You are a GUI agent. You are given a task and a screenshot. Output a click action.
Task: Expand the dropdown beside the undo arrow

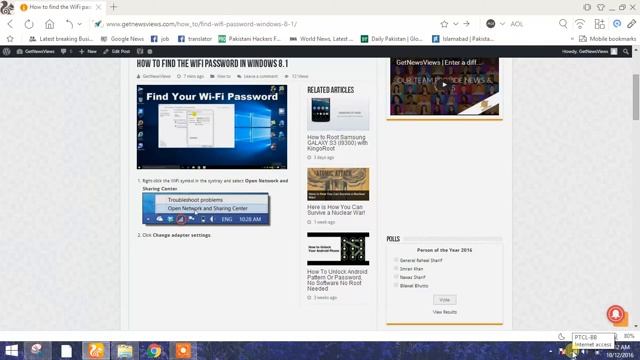pos(80,24)
